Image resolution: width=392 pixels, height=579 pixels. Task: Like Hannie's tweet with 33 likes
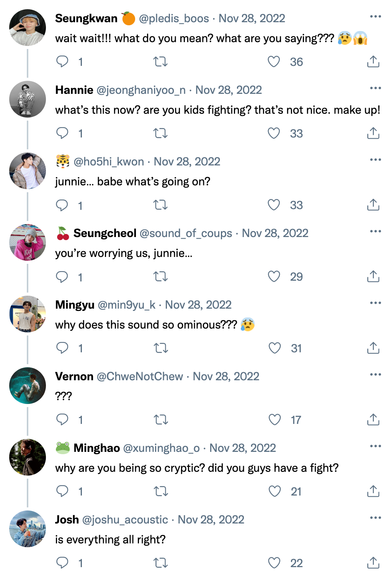coord(274,133)
